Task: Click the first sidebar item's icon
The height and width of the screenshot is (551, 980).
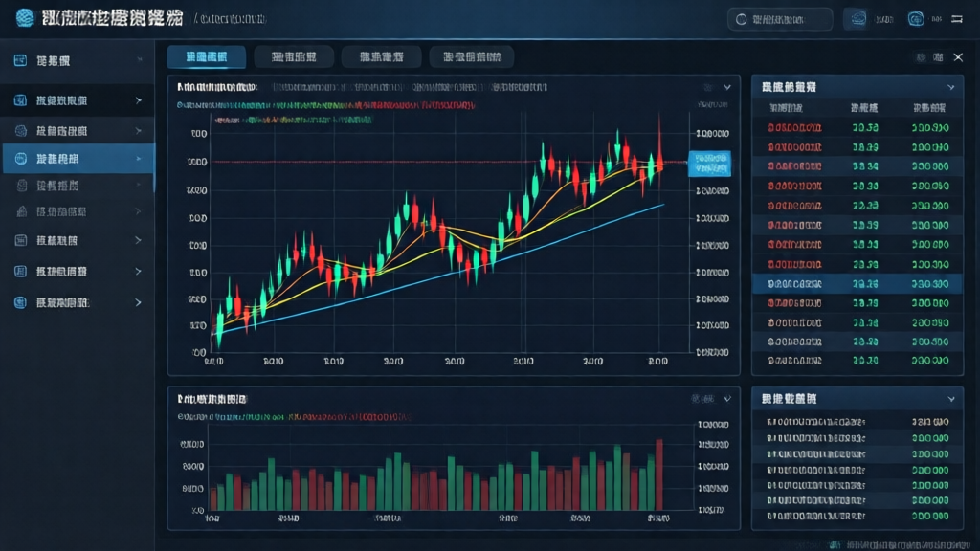Action: pyautogui.click(x=21, y=60)
